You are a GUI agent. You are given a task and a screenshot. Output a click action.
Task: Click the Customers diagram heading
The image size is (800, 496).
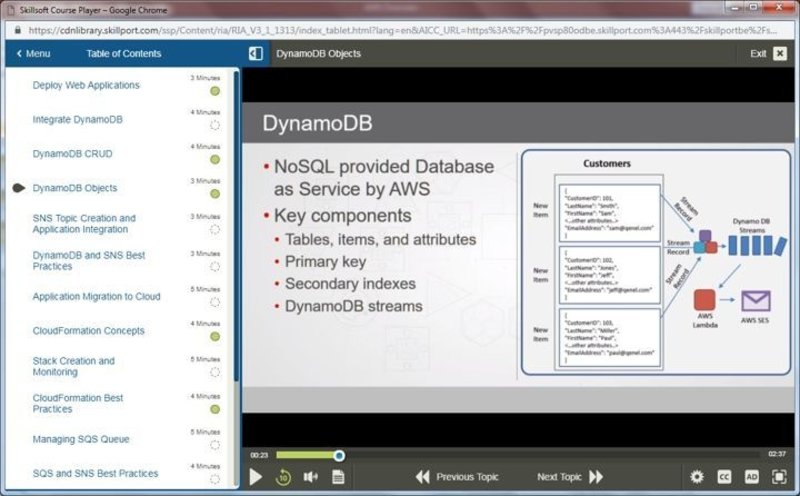[607, 164]
